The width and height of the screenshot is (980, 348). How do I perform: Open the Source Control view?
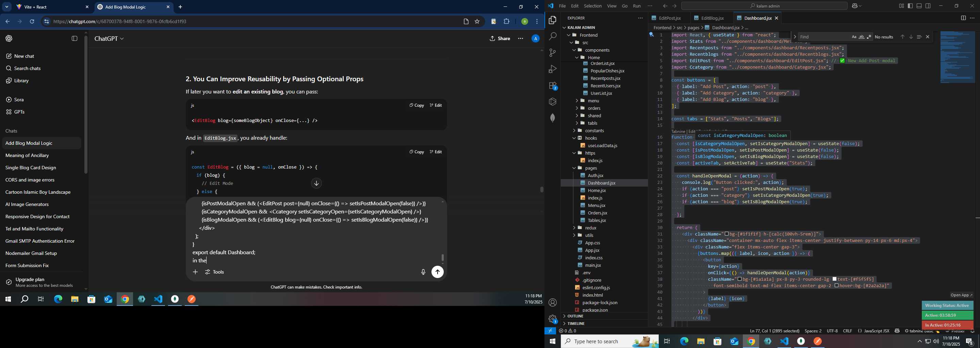(552, 53)
